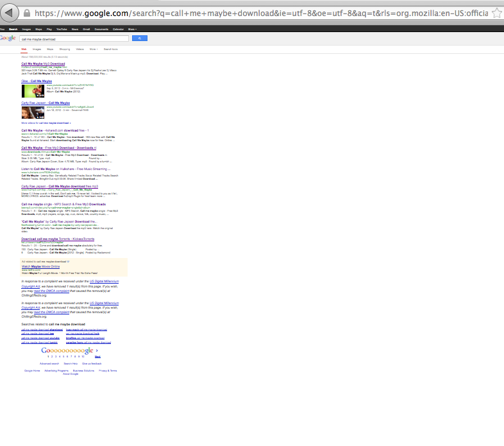Click the browser back arrow button
The width and height of the screenshot is (504, 446).
[7, 13]
